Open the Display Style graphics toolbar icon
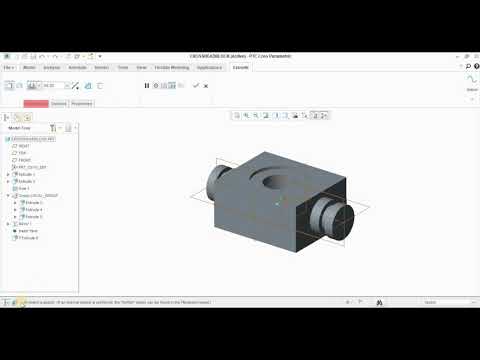Image resolution: width=480 pixels, height=360 pixels. [x=276, y=116]
